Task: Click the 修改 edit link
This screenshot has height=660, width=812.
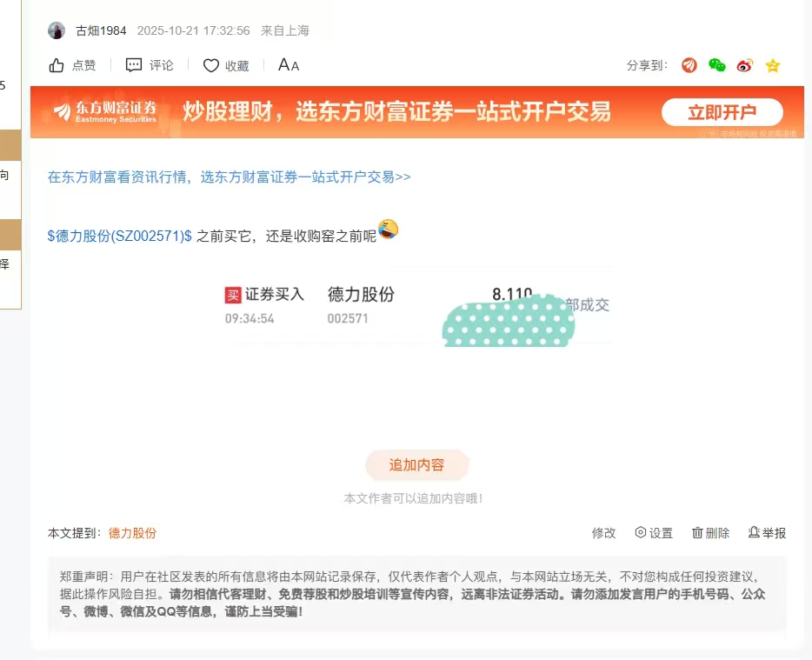Action: coord(604,533)
